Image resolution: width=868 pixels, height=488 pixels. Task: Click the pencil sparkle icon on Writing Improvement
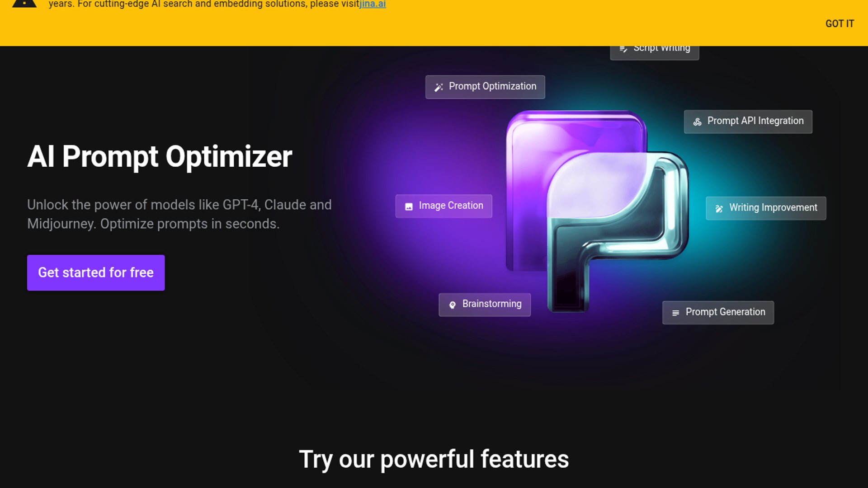point(719,208)
